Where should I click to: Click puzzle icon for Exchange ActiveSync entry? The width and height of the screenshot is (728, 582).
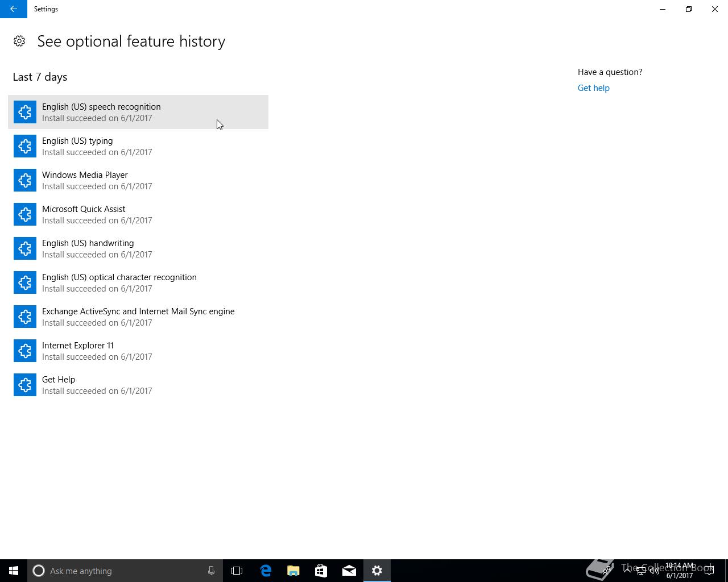coord(25,317)
